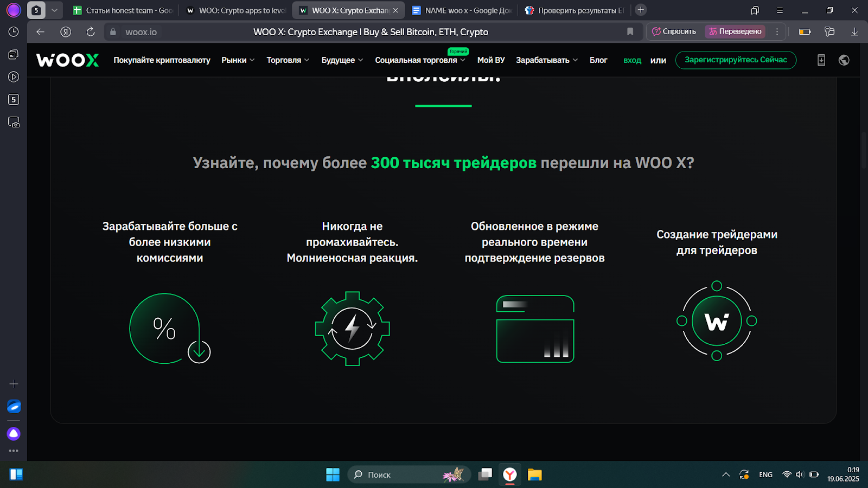Launch the Alice assistant icon
Image resolution: width=868 pixels, height=488 pixels.
coord(14,434)
